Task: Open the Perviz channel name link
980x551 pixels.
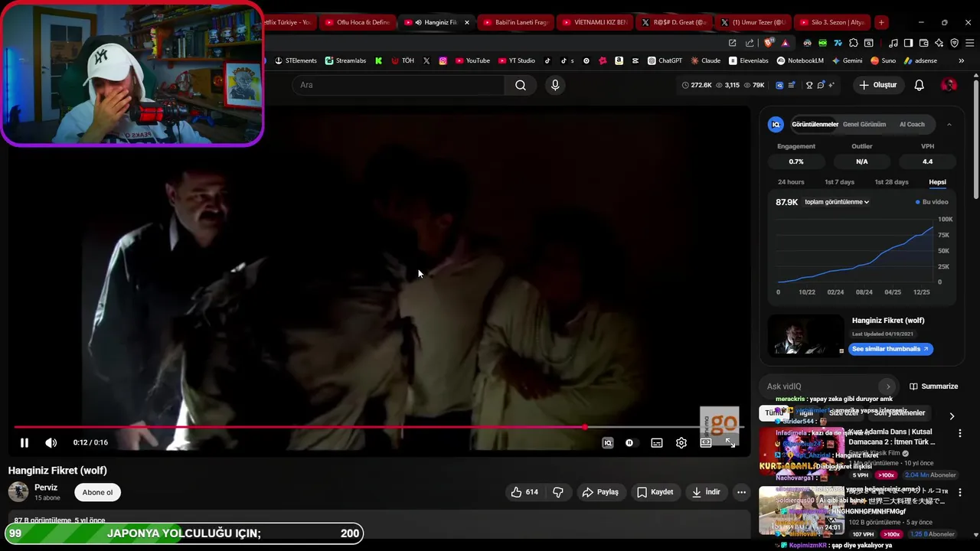Action: coord(46,487)
